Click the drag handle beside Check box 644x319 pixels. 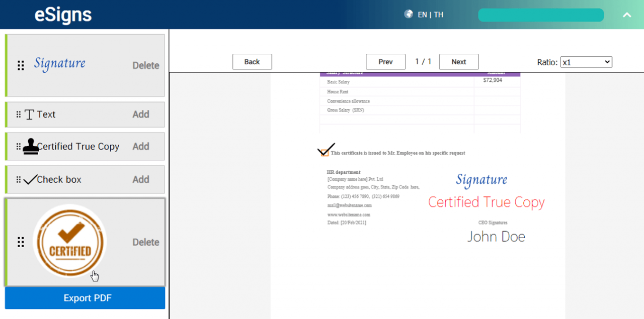pos(18,179)
